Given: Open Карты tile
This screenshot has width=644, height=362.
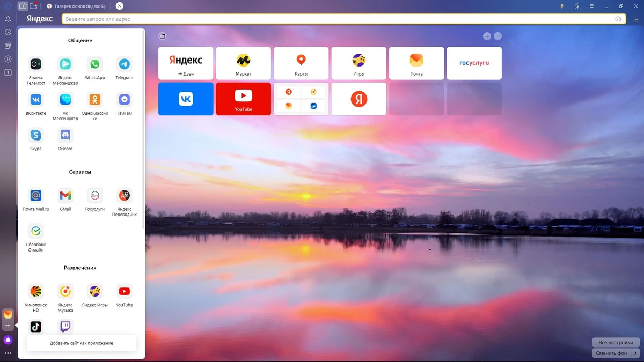Looking at the screenshot, I should click(x=301, y=63).
